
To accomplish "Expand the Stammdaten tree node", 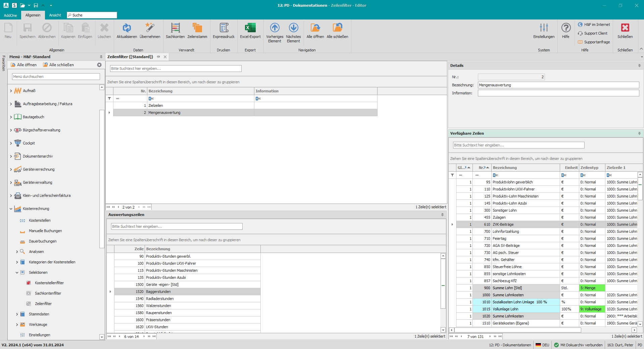I will click(x=17, y=314).
